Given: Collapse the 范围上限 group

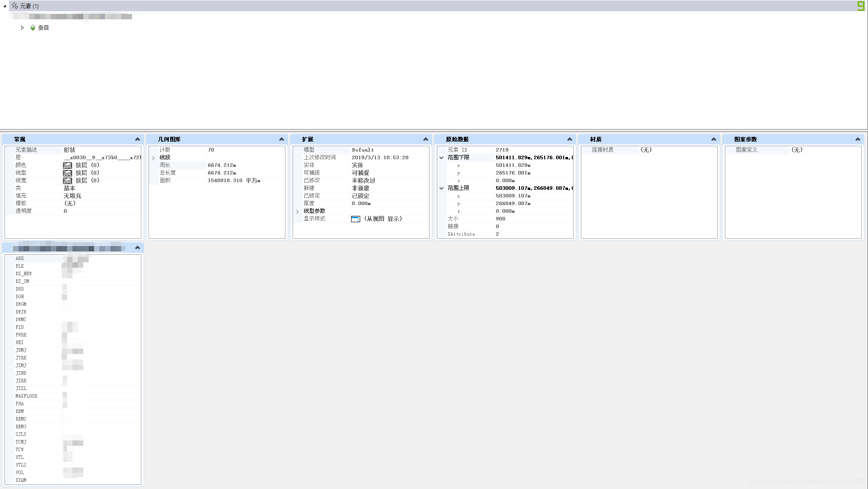Looking at the screenshot, I should [442, 188].
